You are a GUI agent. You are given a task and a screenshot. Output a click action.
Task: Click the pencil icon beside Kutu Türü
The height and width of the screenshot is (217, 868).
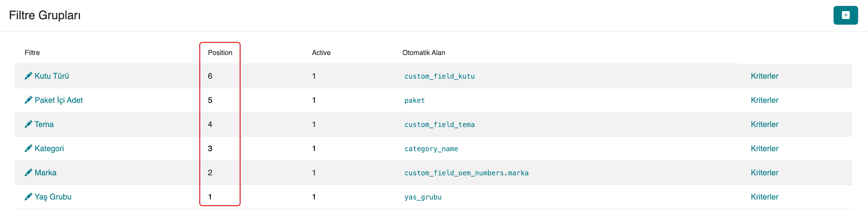pyautogui.click(x=28, y=76)
